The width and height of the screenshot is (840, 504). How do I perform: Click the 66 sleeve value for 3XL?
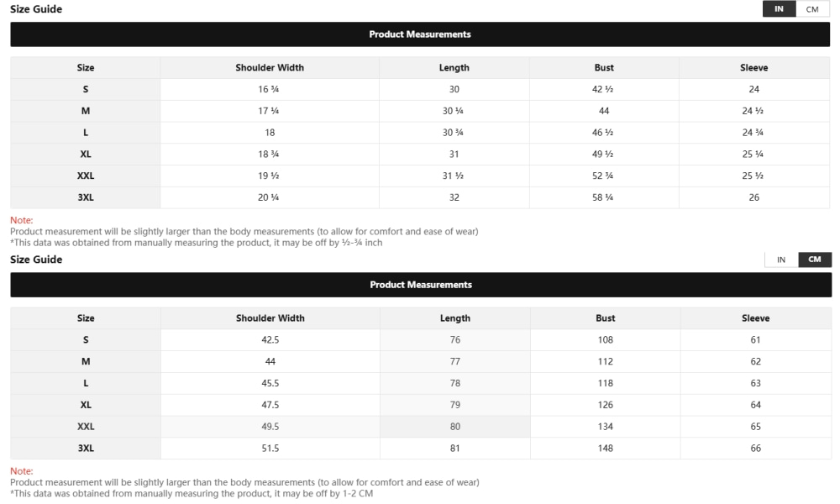pyautogui.click(x=756, y=449)
